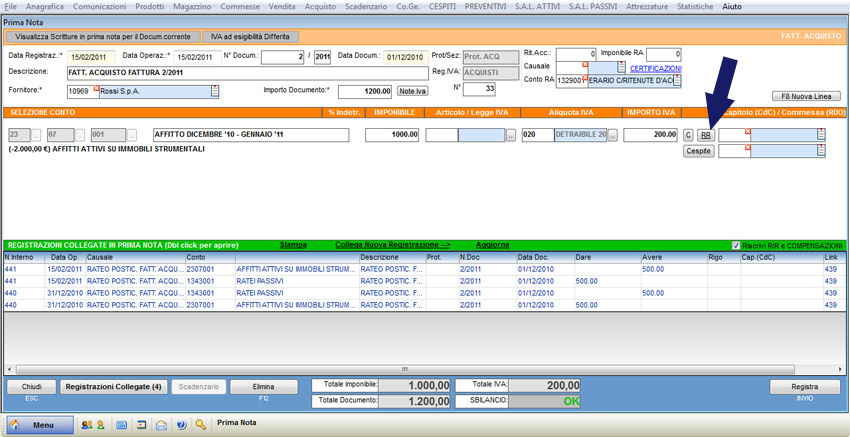This screenshot has height=437, width=850.
Task: Open the Magazzino menu
Action: [x=192, y=6]
